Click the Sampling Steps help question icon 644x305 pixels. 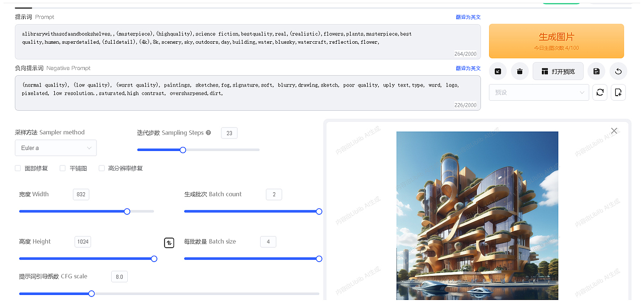[x=208, y=133]
